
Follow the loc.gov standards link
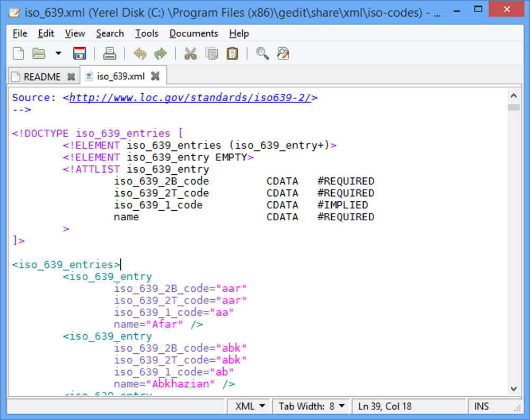point(190,97)
